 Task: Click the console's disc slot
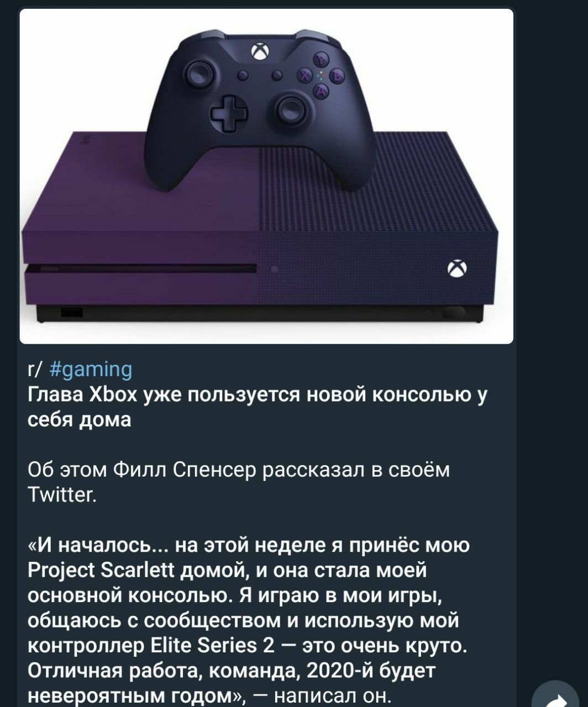pos(141,269)
